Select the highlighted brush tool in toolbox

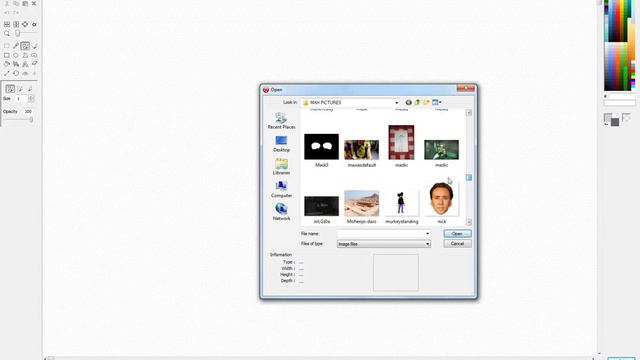25,46
